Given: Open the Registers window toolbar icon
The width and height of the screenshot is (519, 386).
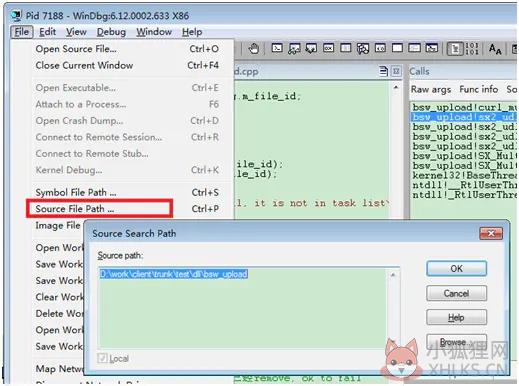Looking at the screenshot, I should [328, 49].
